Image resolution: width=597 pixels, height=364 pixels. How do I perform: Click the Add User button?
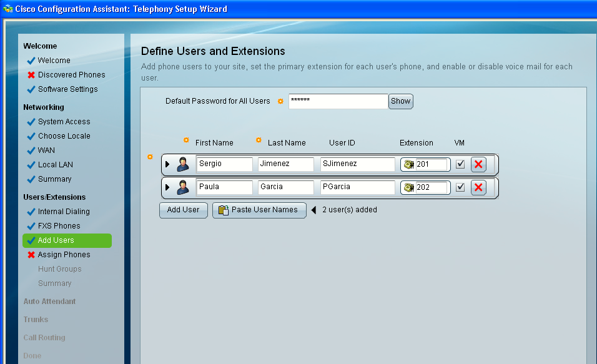[x=184, y=210]
